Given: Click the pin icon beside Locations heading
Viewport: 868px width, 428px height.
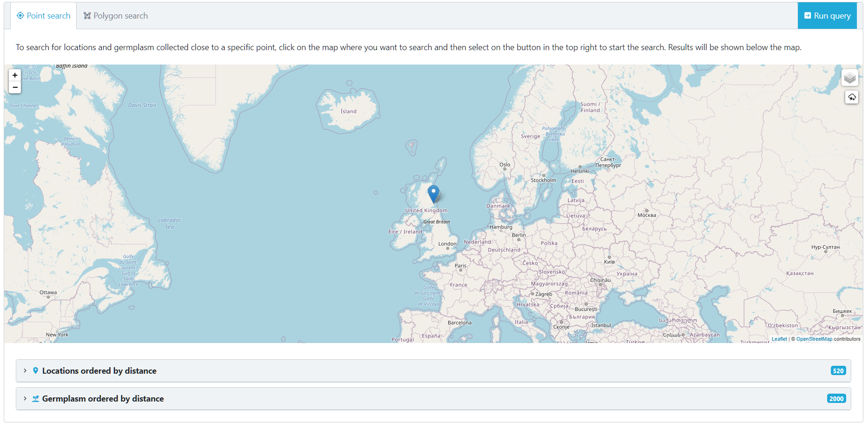Looking at the screenshot, I should coord(35,371).
